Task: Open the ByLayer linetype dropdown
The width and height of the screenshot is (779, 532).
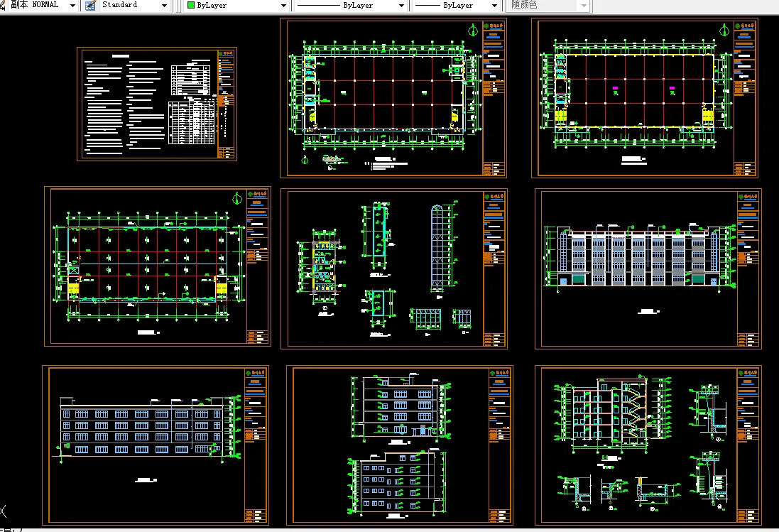Action: 351,6
